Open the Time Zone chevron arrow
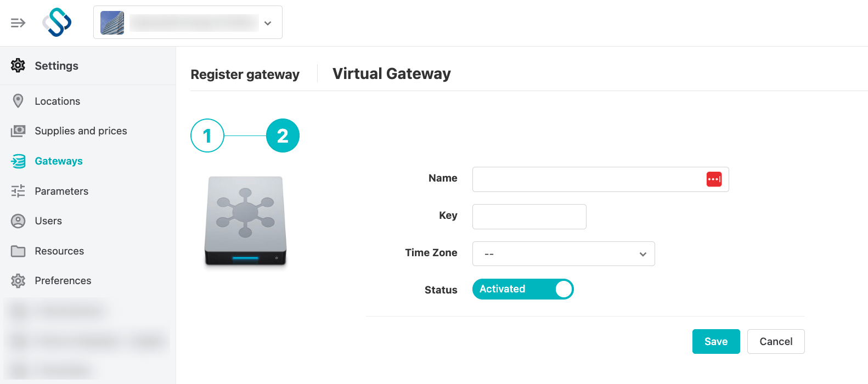Image resolution: width=868 pixels, height=384 pixels. tap(642, 253)
